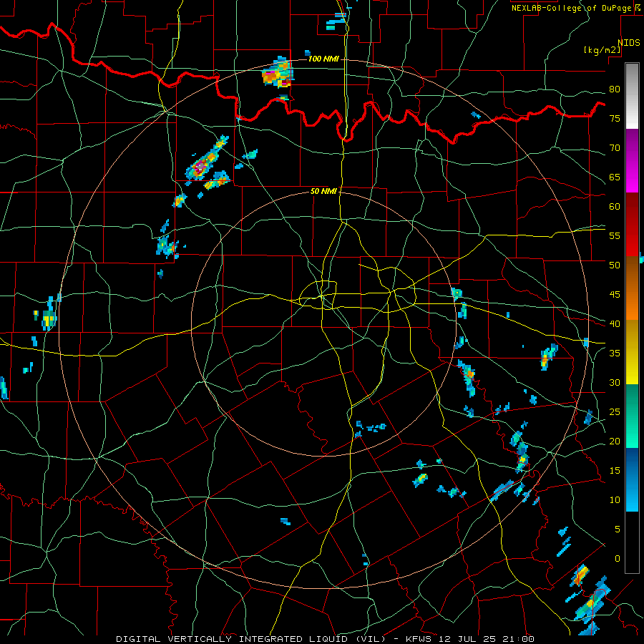This screenshot has width=644, height=644.
Task: Click the legend value 25
Action: (x=615, y=412)
